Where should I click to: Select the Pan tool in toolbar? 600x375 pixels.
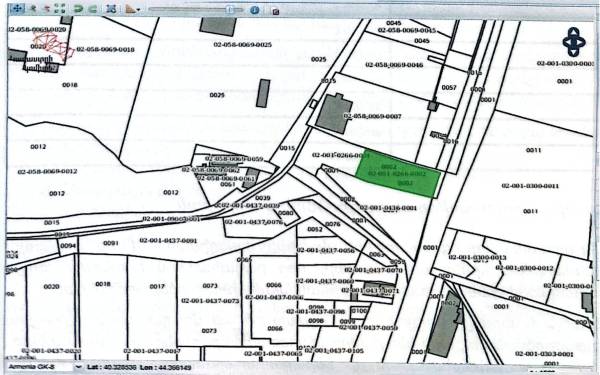17,8
